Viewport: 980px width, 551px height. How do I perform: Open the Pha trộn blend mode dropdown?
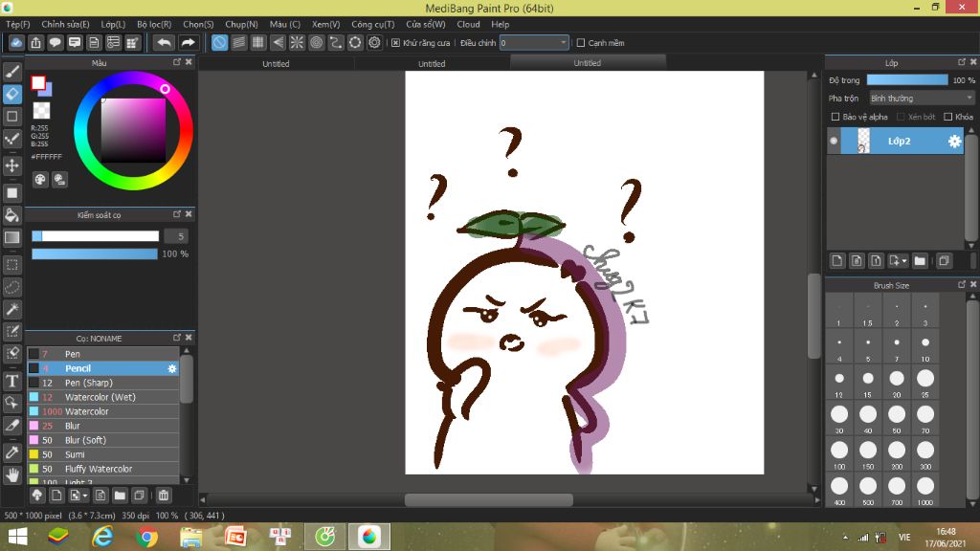(922, 99)
